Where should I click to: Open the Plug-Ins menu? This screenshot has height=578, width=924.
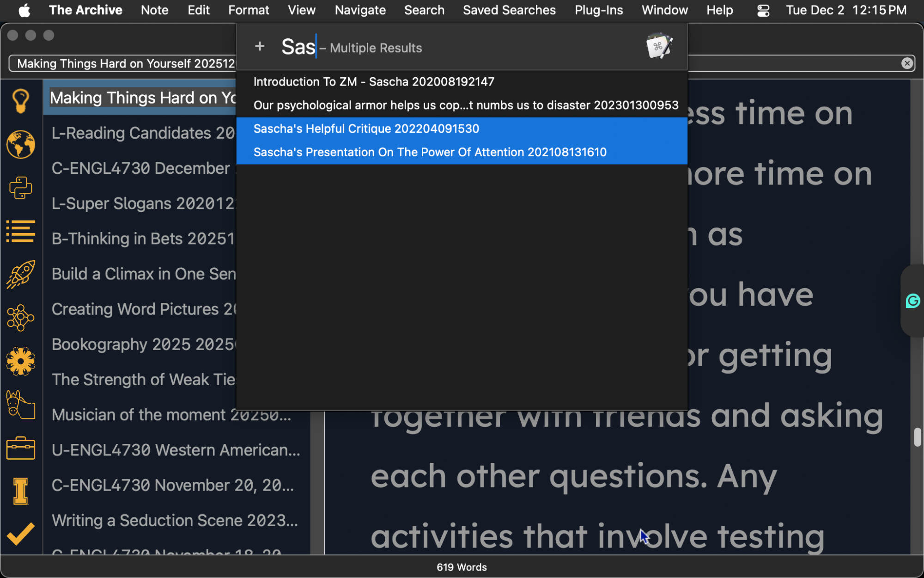[598, 10]
